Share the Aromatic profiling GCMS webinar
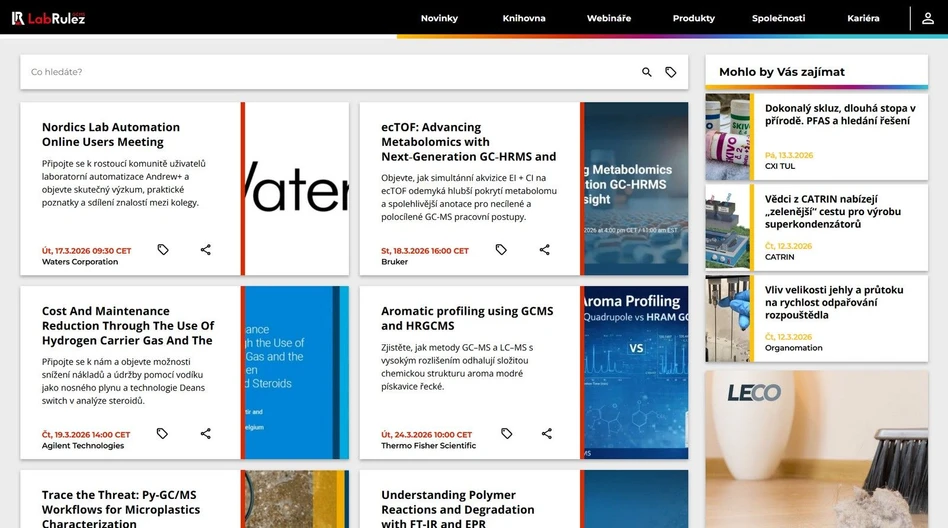This screenshot has height=528, width=948. coord(547,434)
